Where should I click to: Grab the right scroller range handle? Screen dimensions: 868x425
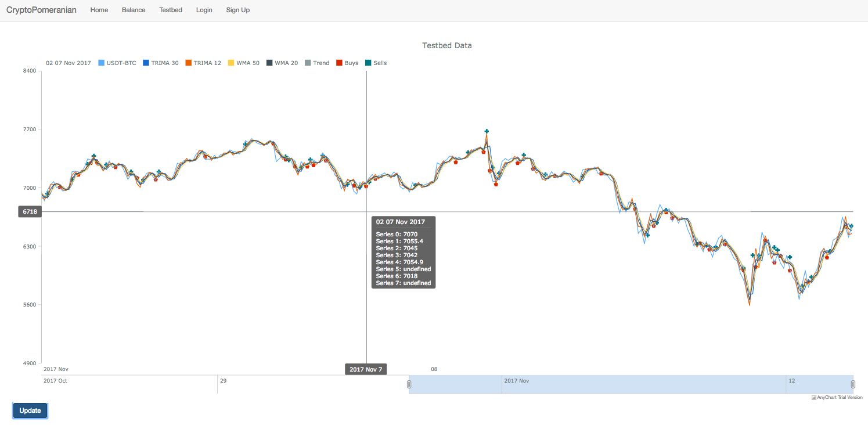point(853,384)
